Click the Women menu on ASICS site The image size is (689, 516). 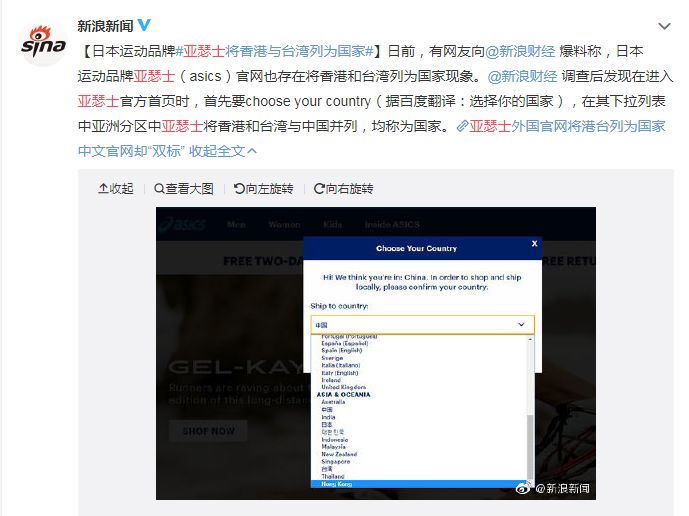point(284,225)
